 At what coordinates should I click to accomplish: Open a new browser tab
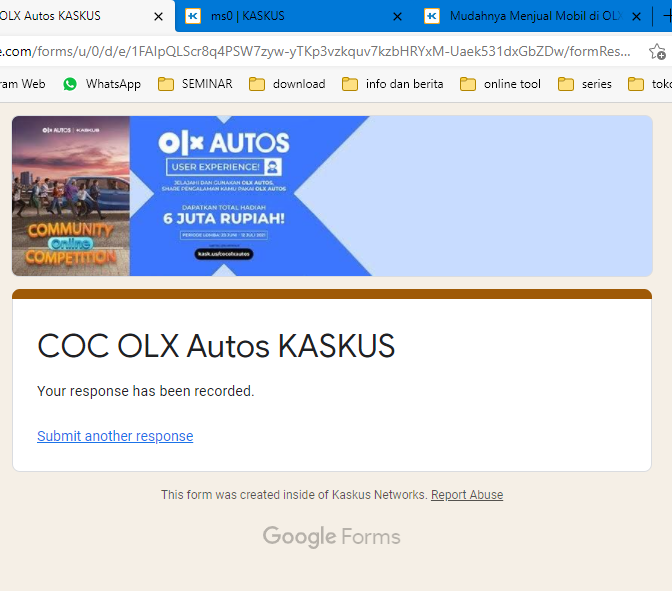pyautogui.click(x=667, y=16)
